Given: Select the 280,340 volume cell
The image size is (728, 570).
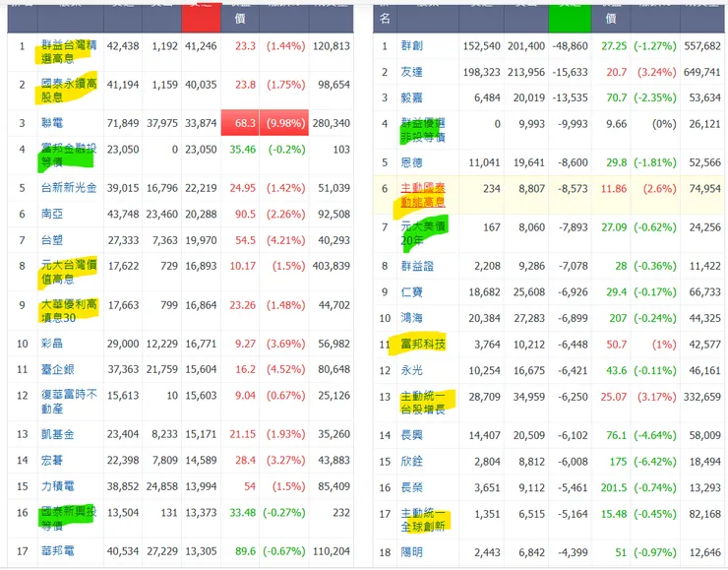Looking at the screenshot, I should pyautogui.click(x=331, y=123).
